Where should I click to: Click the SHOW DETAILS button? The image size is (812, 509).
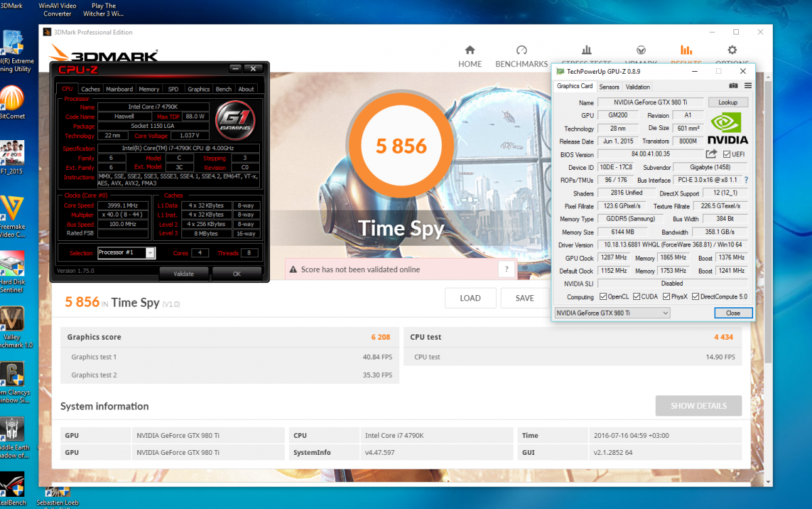(698, 405)
